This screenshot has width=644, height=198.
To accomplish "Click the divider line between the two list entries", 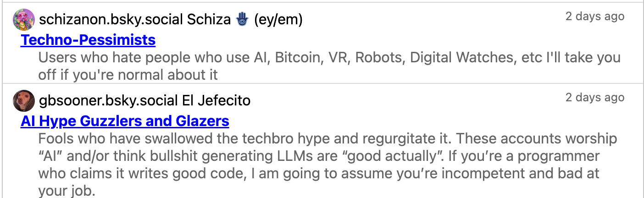I will coord(322,83).
